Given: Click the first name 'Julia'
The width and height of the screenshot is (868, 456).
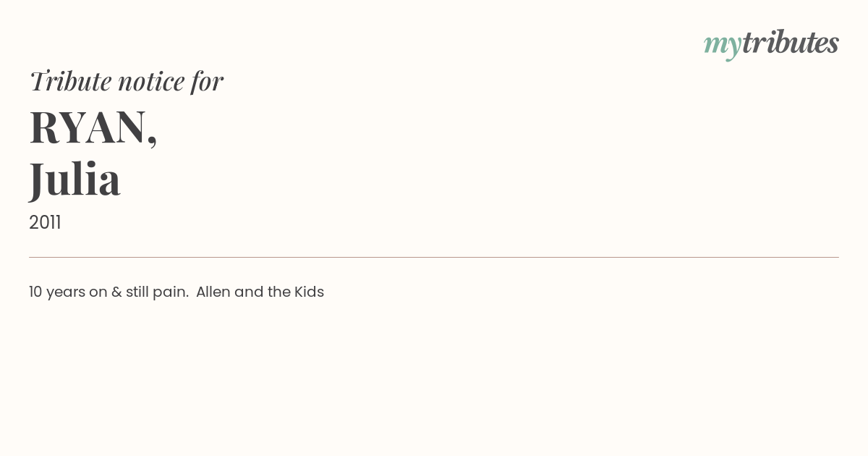Looking at the screenshot, I should pyautogui.click(x=75, y=179).
